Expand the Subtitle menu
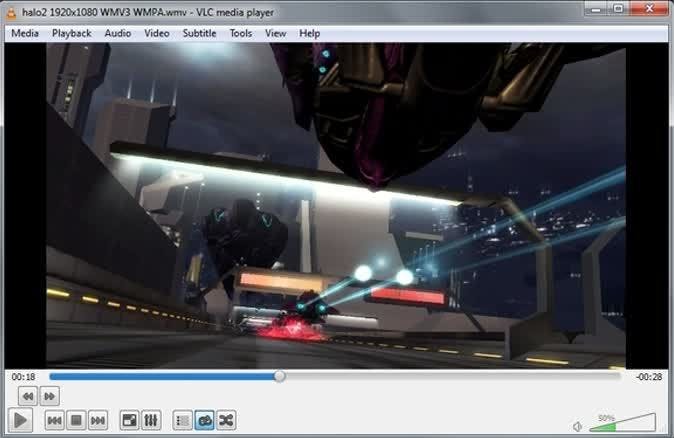The height and width of the screenshot is (438, 674). [x=199, y=33]
